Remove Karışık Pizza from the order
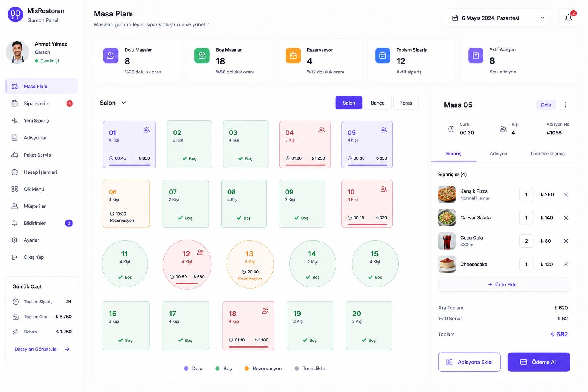588x392 pixels. [566, 194]
